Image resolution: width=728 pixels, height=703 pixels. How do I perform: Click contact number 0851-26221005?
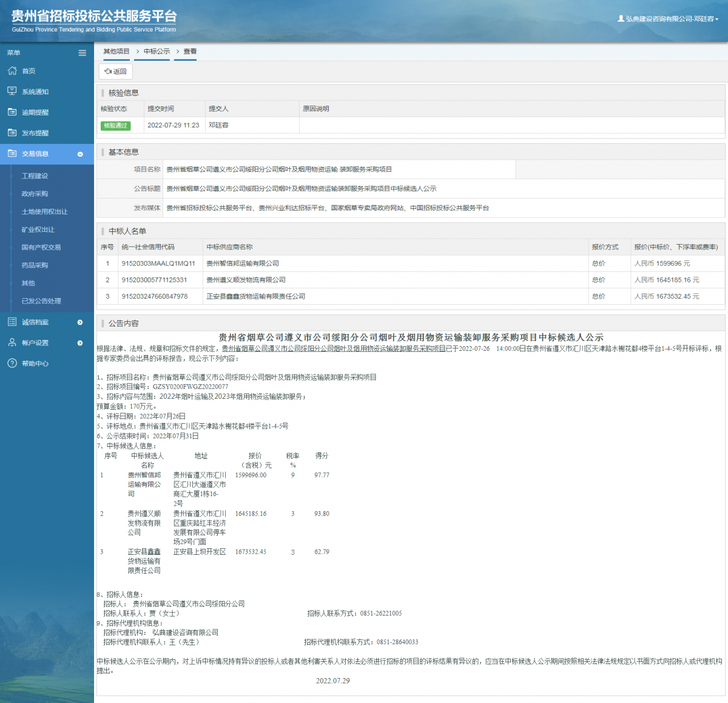tap(381, 613)
